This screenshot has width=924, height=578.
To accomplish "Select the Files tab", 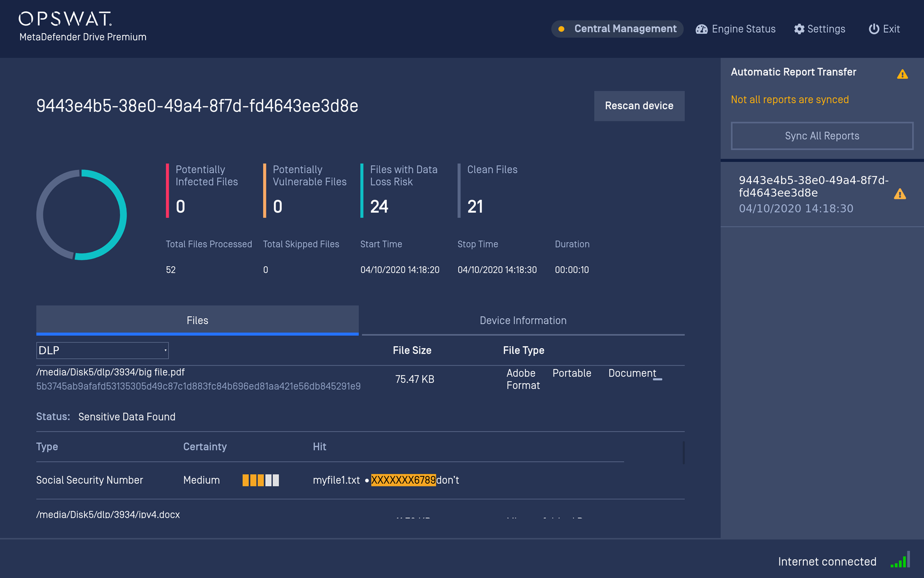I will [x=197, y=320].
